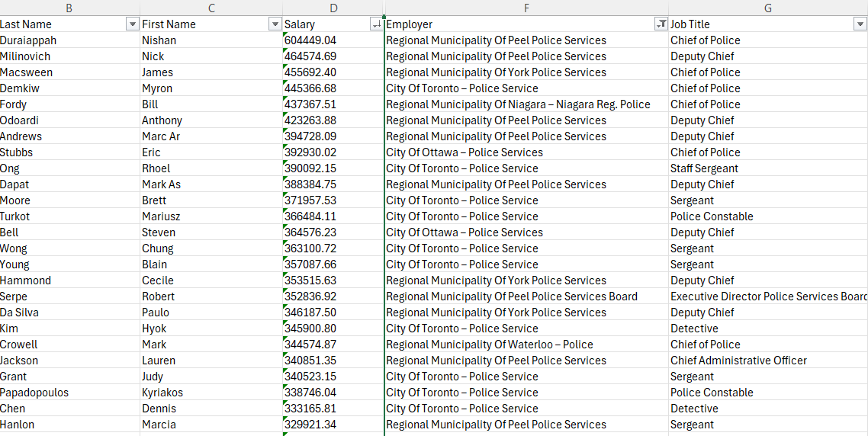Image resolution: width=868 pixels, height=436 pixels.
Task: Select the Chief Administrative Officer cell
Action: [768, 361]
